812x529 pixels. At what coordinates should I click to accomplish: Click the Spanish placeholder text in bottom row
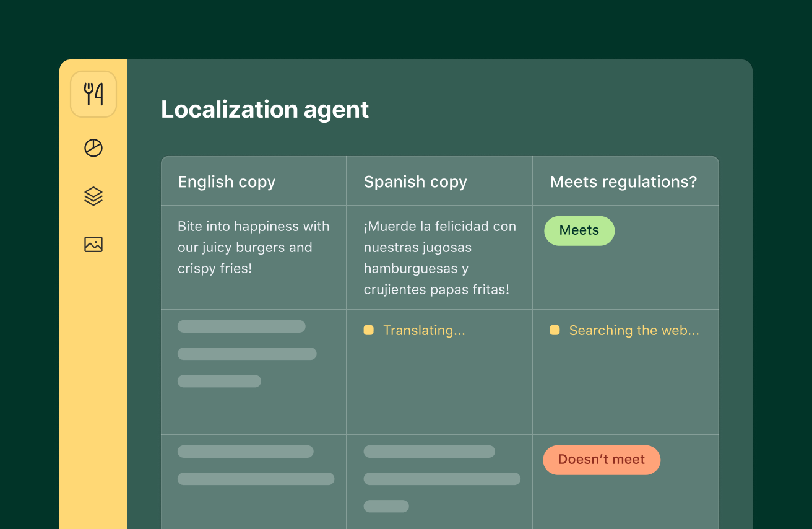(x=442, y=478)
